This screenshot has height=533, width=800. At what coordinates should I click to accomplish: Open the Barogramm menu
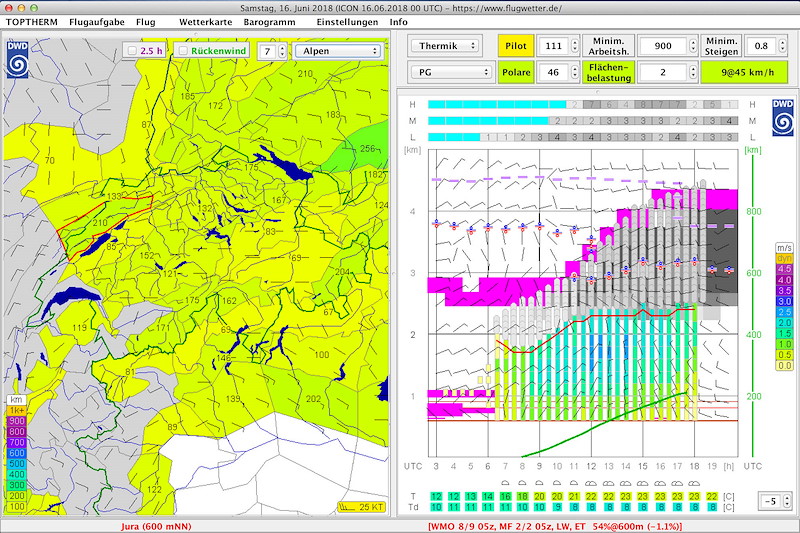click(269, 22)
